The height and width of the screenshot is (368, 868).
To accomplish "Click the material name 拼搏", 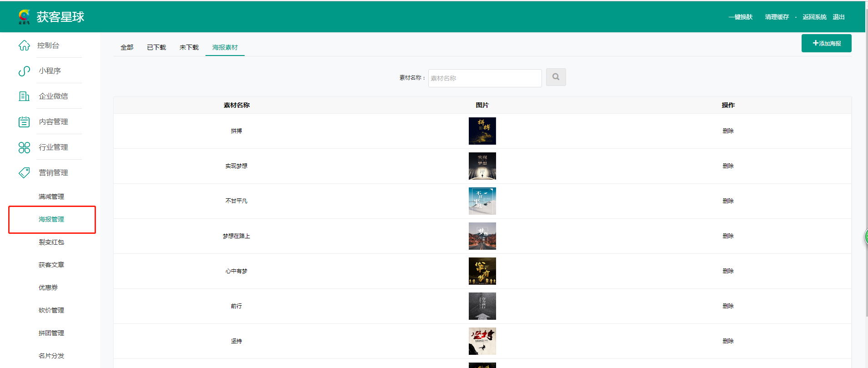I will pos(236,131).
